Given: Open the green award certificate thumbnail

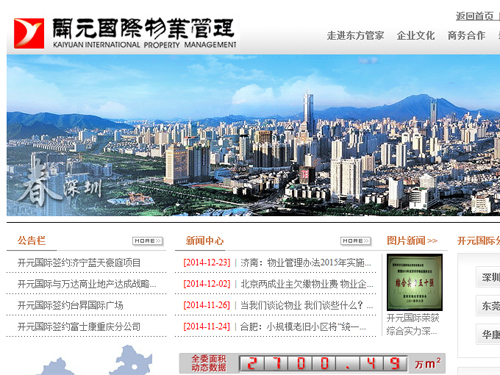Looking at the screenshot, I should coord(415,282).
